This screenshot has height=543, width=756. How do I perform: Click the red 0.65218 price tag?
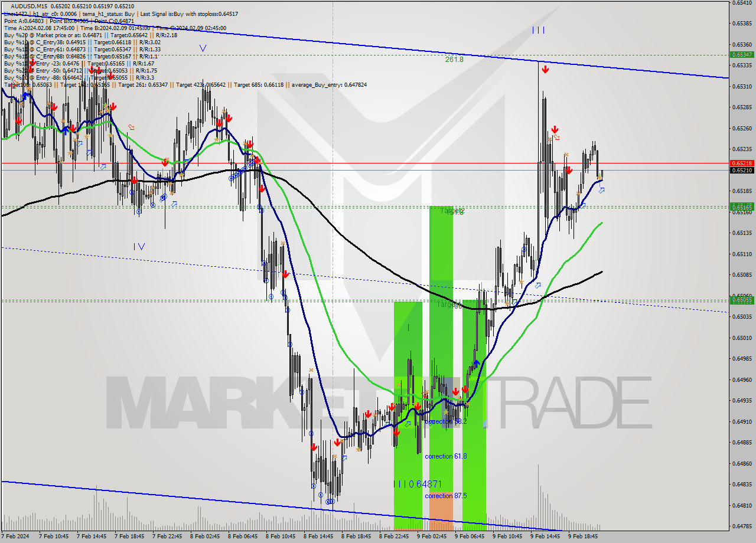pos(742,163)
